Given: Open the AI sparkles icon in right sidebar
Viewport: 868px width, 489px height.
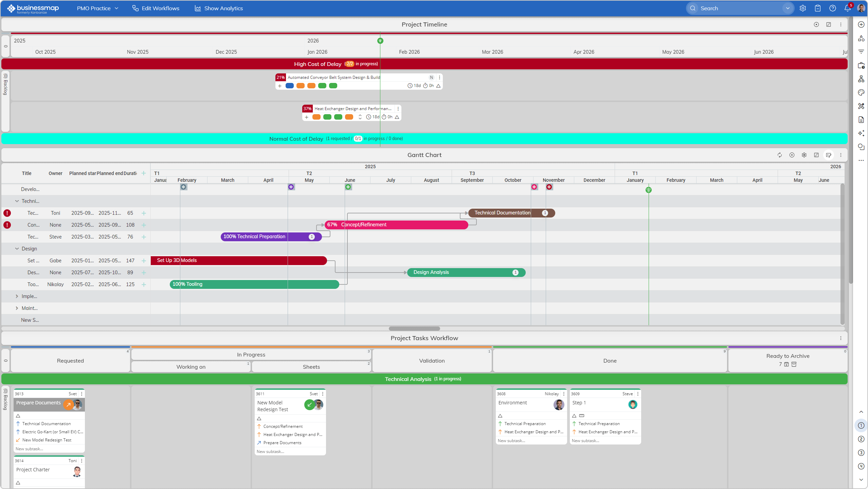Looking at the screenshot, I should pos(861,133).
